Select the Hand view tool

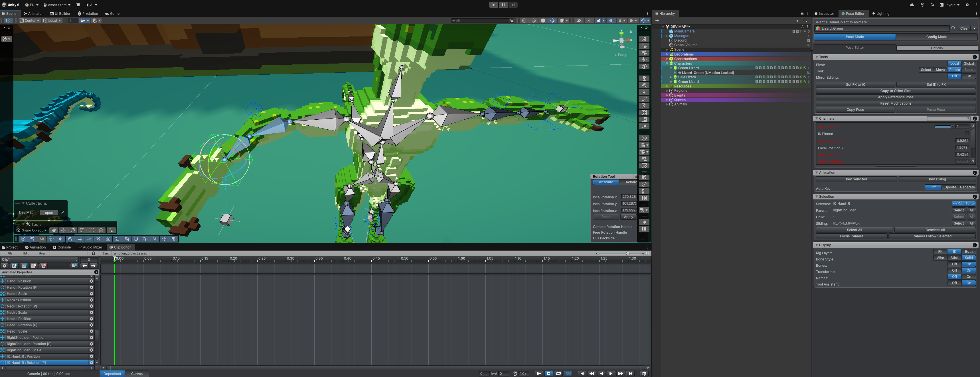(x=54, y=230)
